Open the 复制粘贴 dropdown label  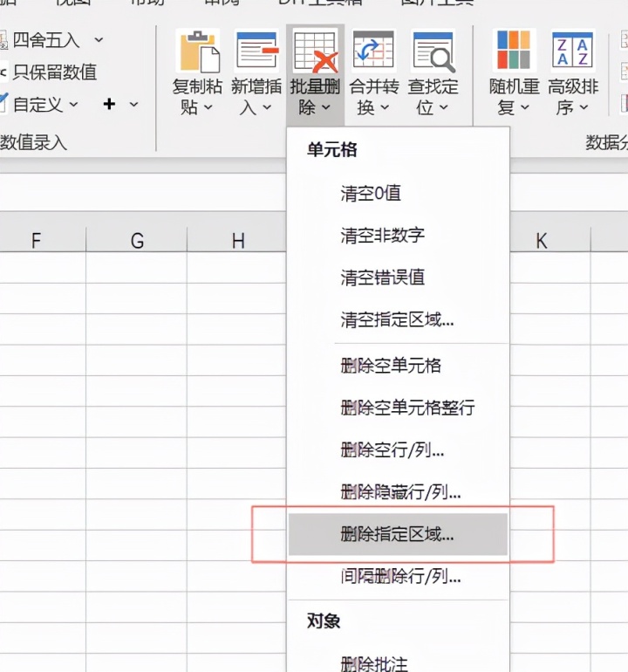(x=197, y=97)
